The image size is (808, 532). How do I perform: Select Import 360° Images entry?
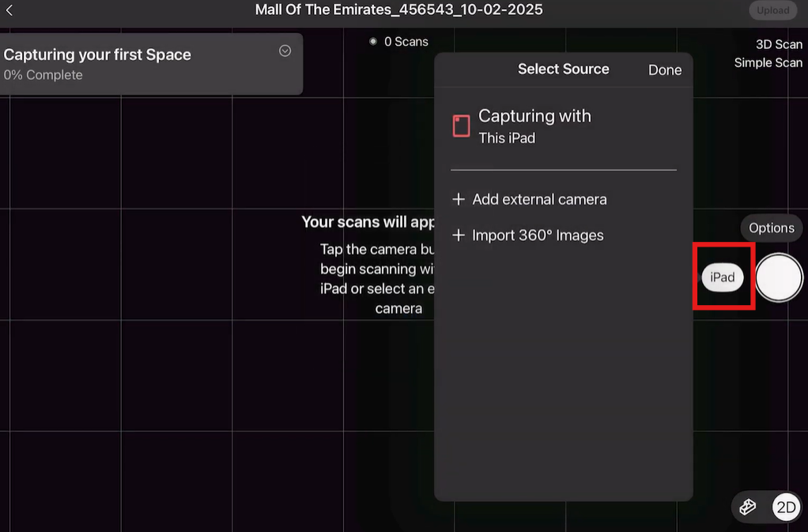(x=538, y=236)
